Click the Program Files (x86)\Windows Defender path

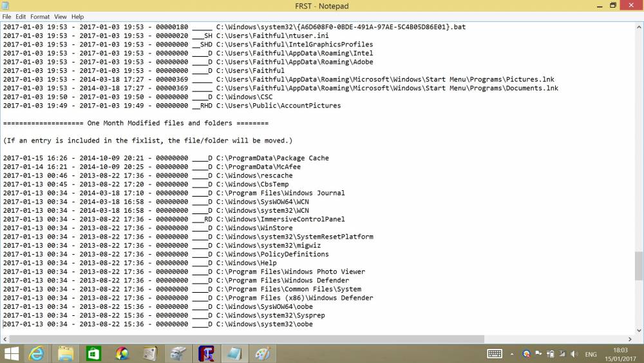point(294,298)
